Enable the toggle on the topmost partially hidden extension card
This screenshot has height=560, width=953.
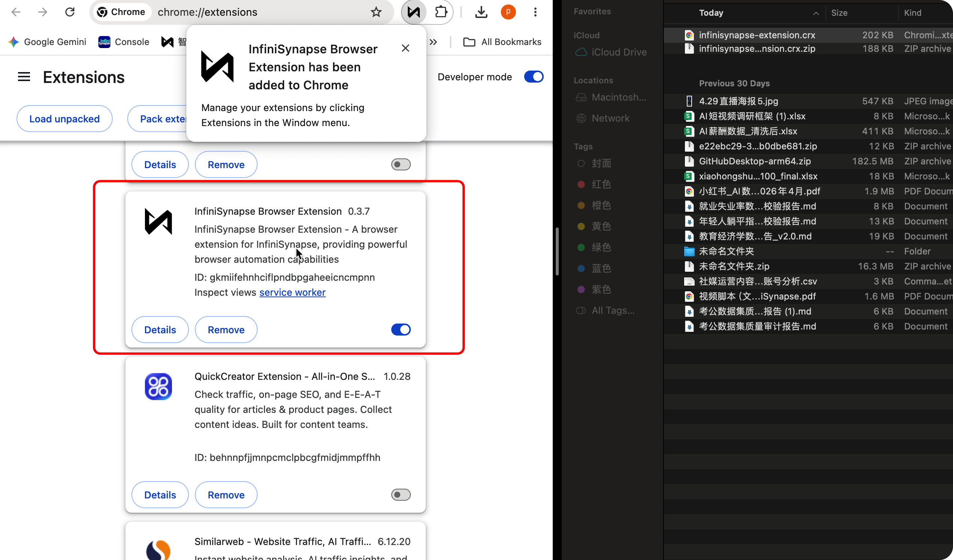coord(401,164)
